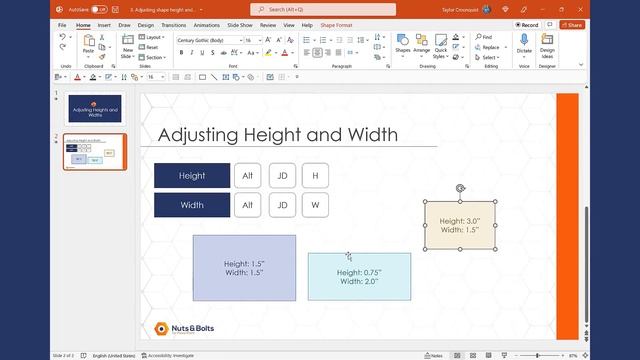Select slide 1 thumbnail Adjusting Heights and Widths
Image resolution: width=640 pixels, height=360 pixels.
pos(95,109)
